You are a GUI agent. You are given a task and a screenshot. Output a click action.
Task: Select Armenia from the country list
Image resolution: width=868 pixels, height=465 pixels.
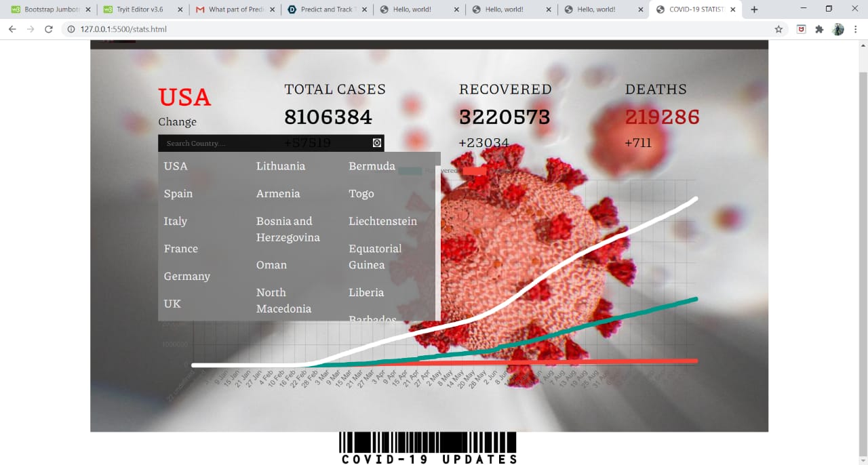pyautogui.click(x=278, y=194)
